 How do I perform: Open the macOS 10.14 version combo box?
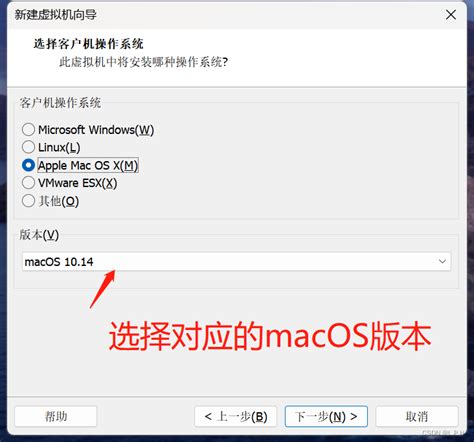(236, 261)
